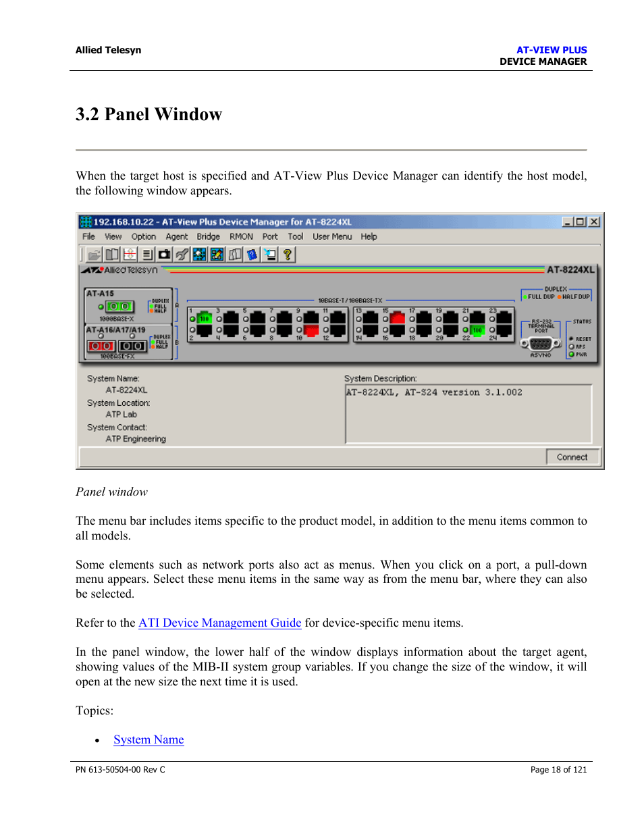The width and height of the screenshot is (644, 834).
Task: Click green port 22 on the panel
Action: click(x=477, y=330)
